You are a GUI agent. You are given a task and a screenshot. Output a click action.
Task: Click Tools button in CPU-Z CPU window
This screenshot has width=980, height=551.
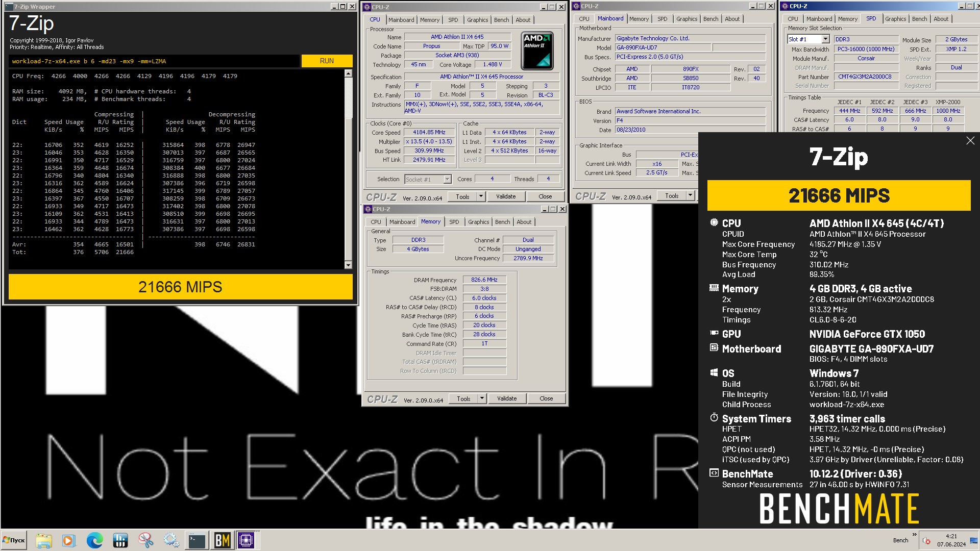pyautogui.click(x=462, y=196)
